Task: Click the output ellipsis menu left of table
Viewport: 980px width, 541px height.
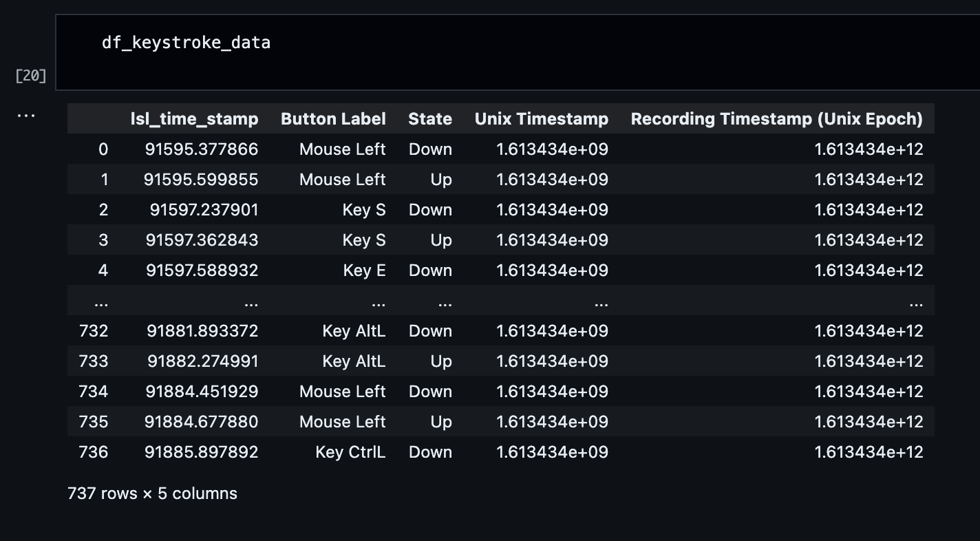Action: click(x=26, y=116)
